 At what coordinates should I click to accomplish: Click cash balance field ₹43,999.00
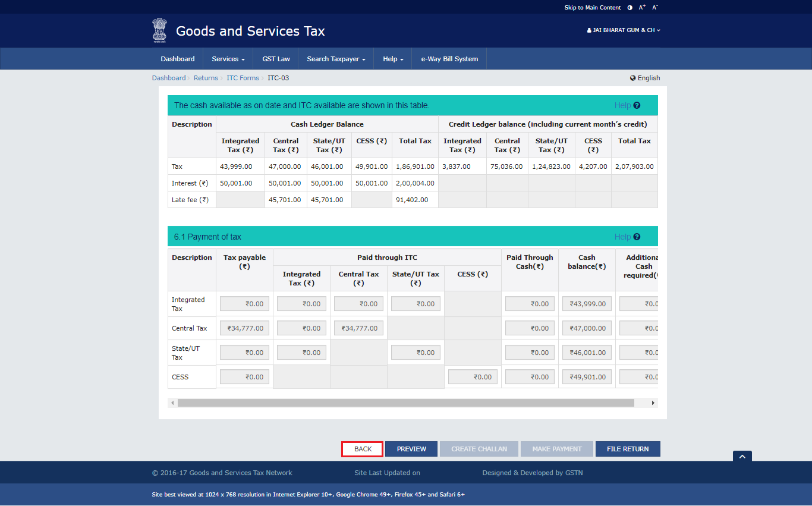pyautogui.click(x=587, y=304)
